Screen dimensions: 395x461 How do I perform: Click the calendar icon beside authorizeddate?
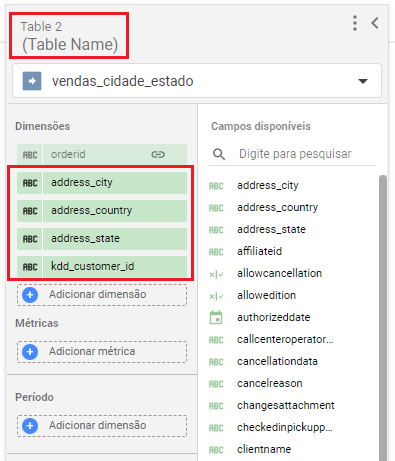tap(216, 317)
